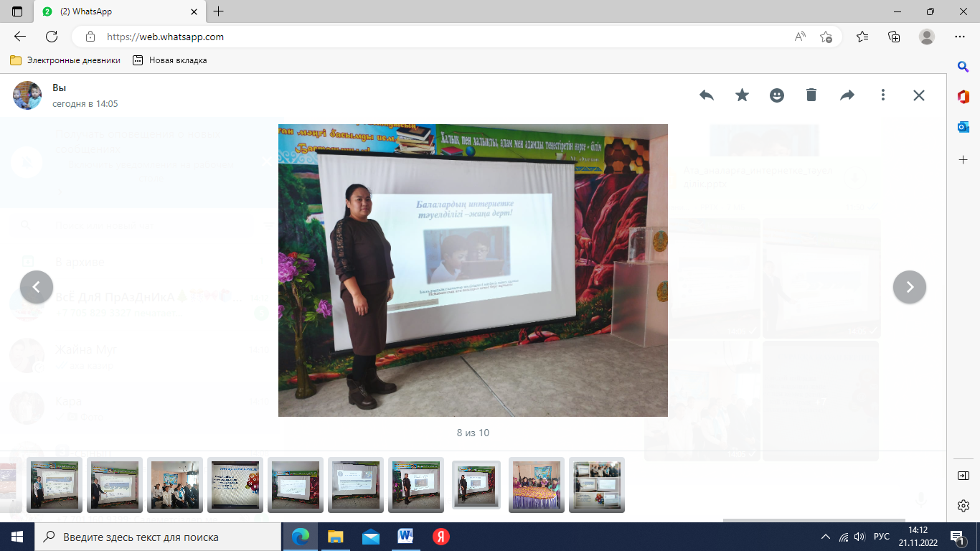
Task: Open the volume control in the tray
Action: click(x=859, y=537)
